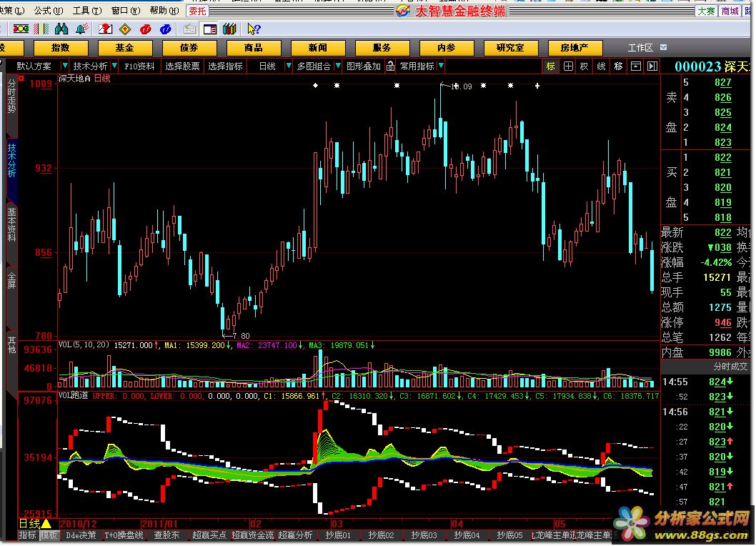Click the lock icon beside 图形叠加

[x=390, y=66]
